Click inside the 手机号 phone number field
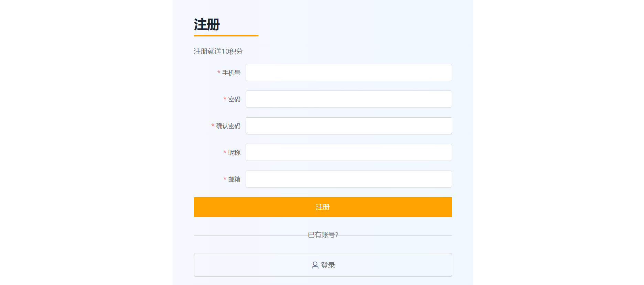The image size is (644, 285). (x=348, y=73)
